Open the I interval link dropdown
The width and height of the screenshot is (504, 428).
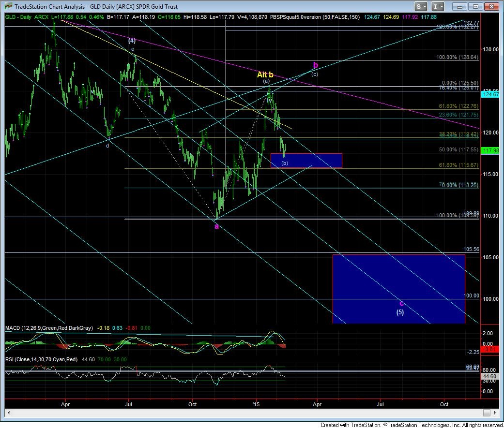(x=438, y=6)
